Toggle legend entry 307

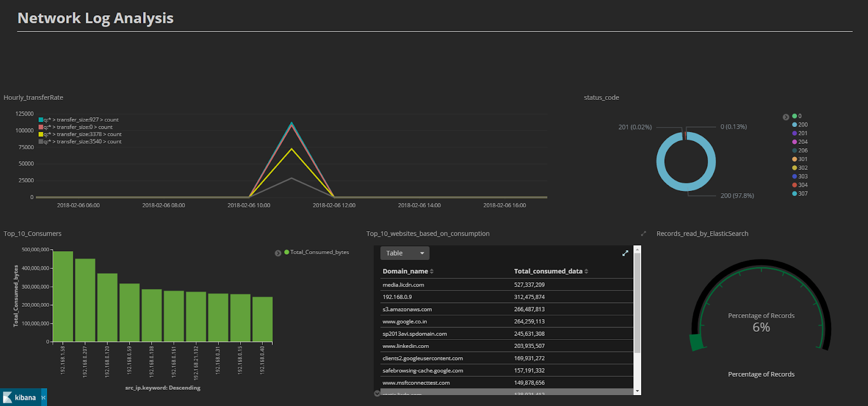(800, 194)
